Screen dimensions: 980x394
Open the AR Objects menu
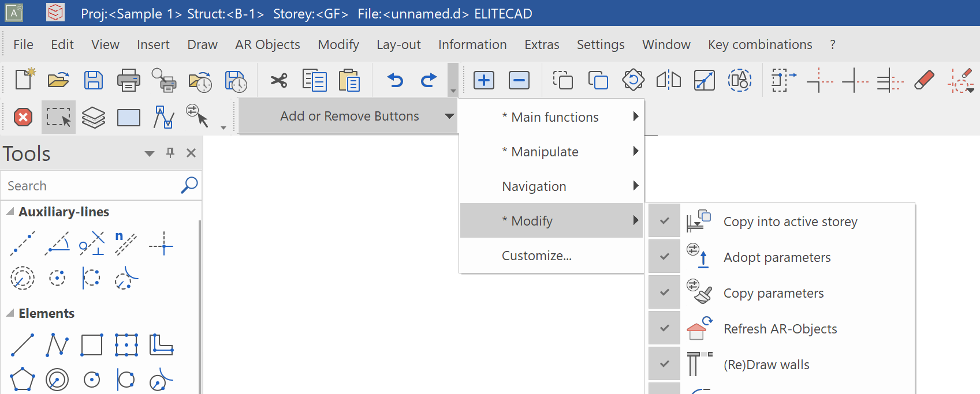pos(267,44)
